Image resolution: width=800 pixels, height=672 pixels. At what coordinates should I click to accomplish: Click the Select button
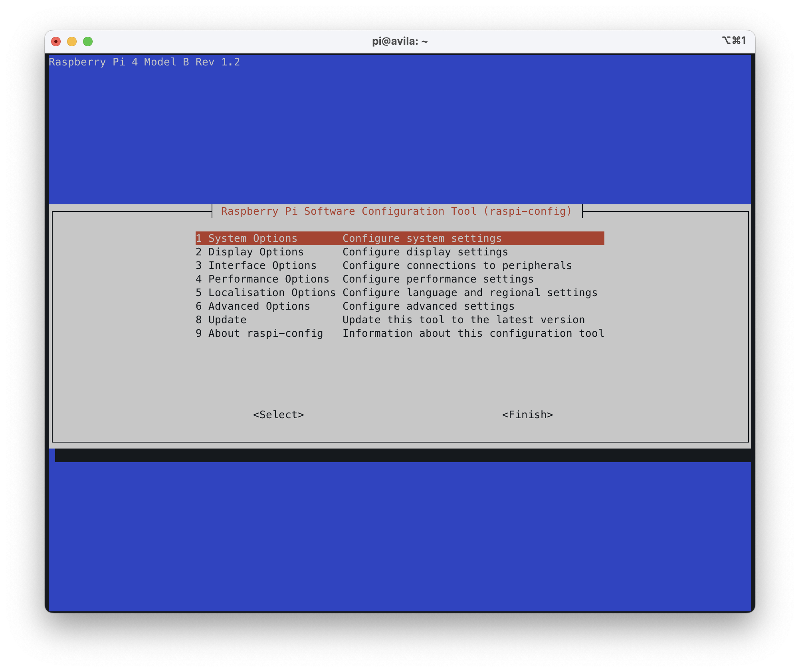278,415
